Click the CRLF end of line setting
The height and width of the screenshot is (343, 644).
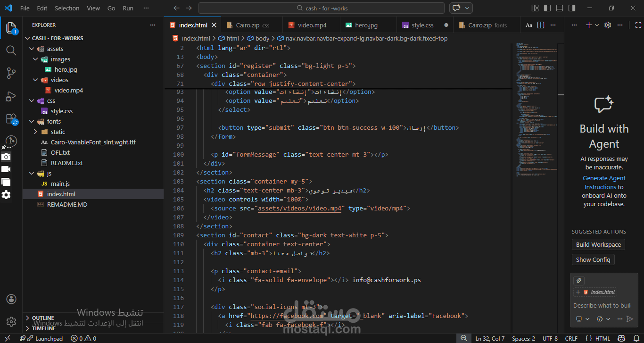[571, 338]
